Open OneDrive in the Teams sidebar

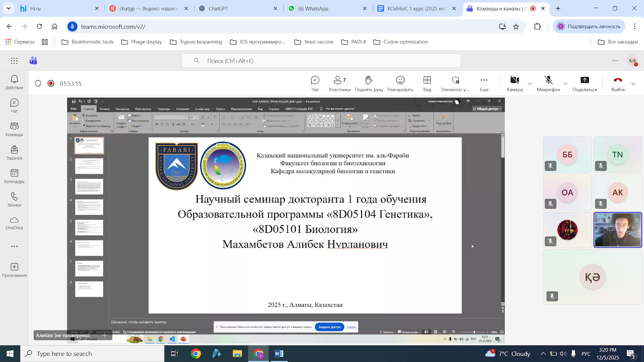click(14, 223)
